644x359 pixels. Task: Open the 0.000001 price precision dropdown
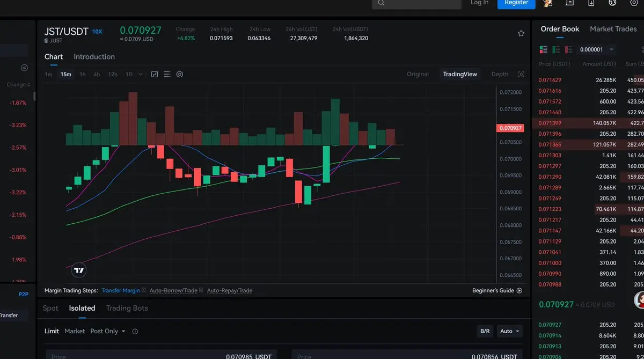click(596, 49)
